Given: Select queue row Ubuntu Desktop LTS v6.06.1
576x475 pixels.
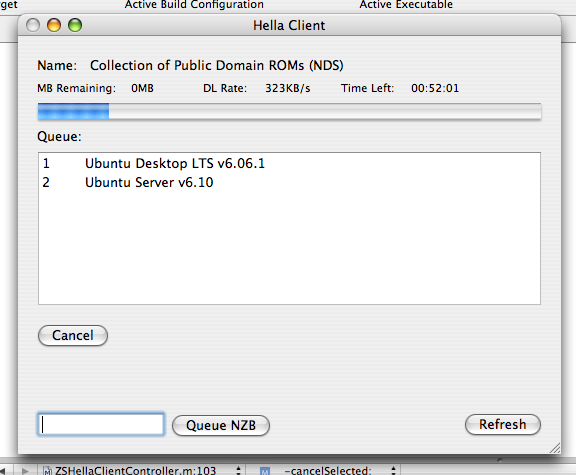Looking at the screenshot, I should [x=289, y=163].
